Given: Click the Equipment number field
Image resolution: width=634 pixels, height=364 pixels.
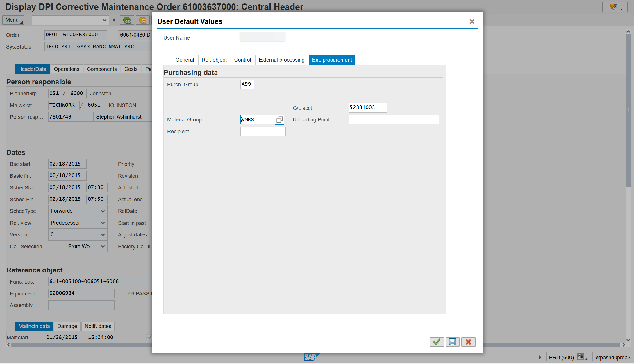Looking at the screenshot, I should tap(81, 293).
